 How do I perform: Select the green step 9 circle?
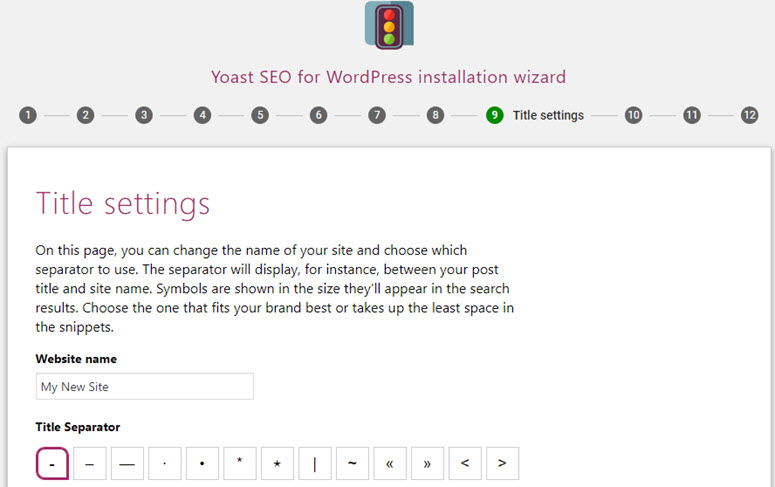pyautogui.click(x=494, y=115)
